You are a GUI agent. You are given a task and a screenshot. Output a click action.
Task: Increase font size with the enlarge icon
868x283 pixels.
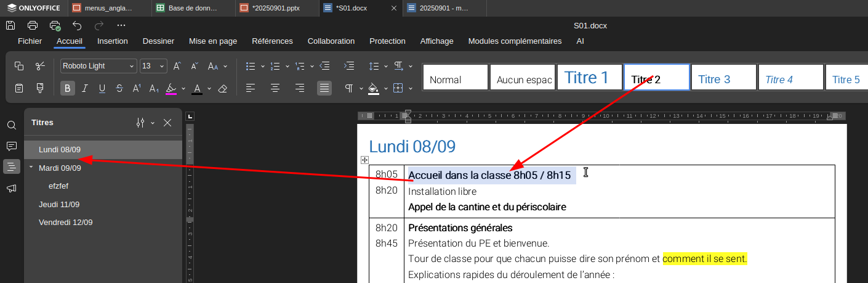pyautogui.click(x=177, y=66)
